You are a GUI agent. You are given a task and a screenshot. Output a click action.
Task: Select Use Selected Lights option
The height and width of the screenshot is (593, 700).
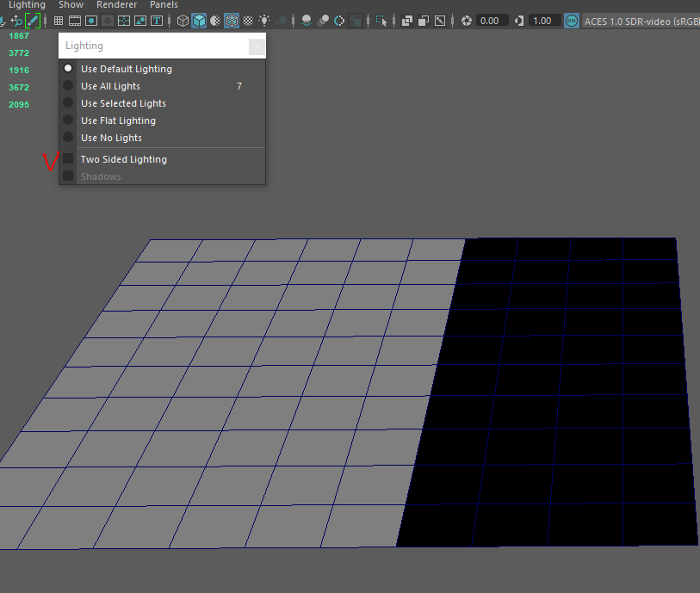[x=123, y=103]
